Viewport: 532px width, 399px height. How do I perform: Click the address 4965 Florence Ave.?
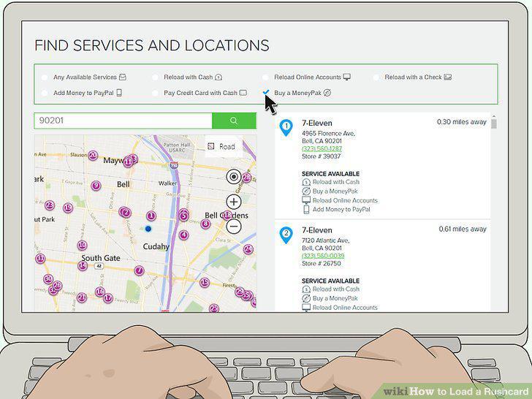pyautogui.click(x=328, y=134)
